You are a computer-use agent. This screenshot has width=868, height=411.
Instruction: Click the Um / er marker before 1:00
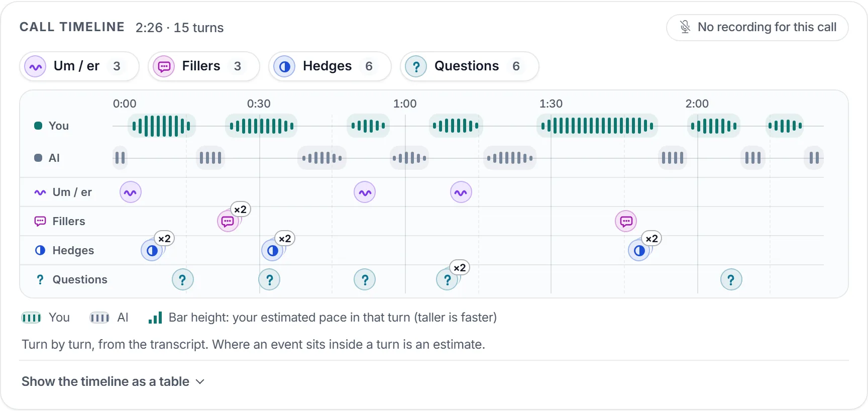pyautogui.click(x=365, y=192)
